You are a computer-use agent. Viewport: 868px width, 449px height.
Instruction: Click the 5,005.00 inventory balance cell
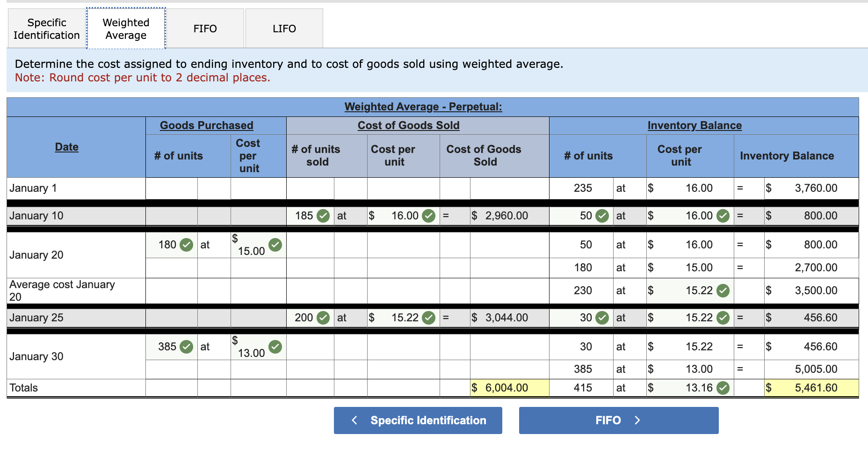[811, 369]
